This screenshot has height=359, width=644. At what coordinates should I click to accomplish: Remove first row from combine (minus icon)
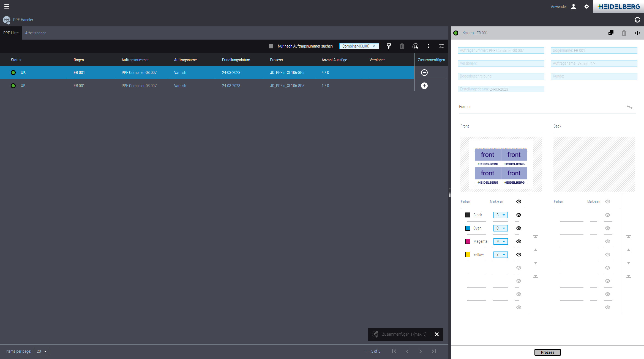point(424,73)
